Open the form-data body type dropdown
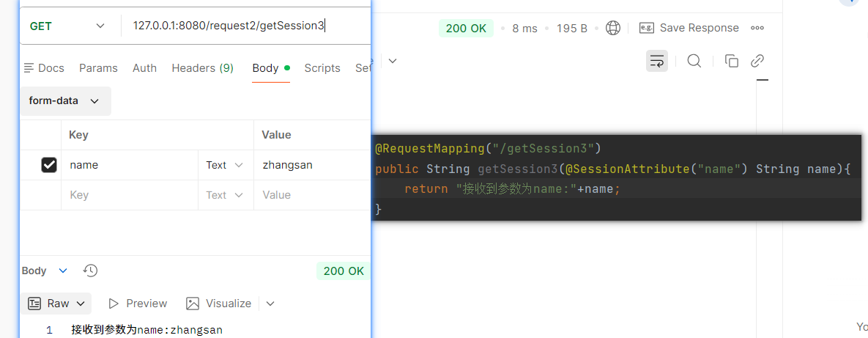The image size is (868, 338). (x=64, y=101)
